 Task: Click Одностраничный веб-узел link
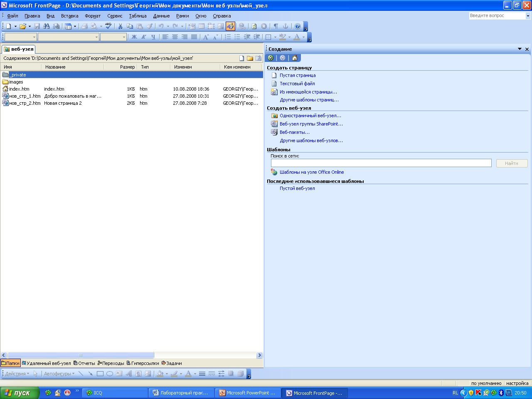pyautogui.click(x=310, y=116)
